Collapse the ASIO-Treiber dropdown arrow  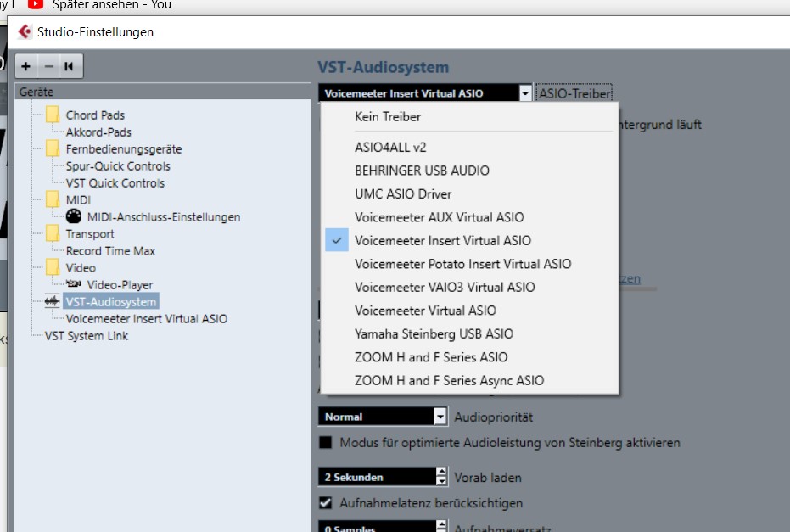(525, 93)
